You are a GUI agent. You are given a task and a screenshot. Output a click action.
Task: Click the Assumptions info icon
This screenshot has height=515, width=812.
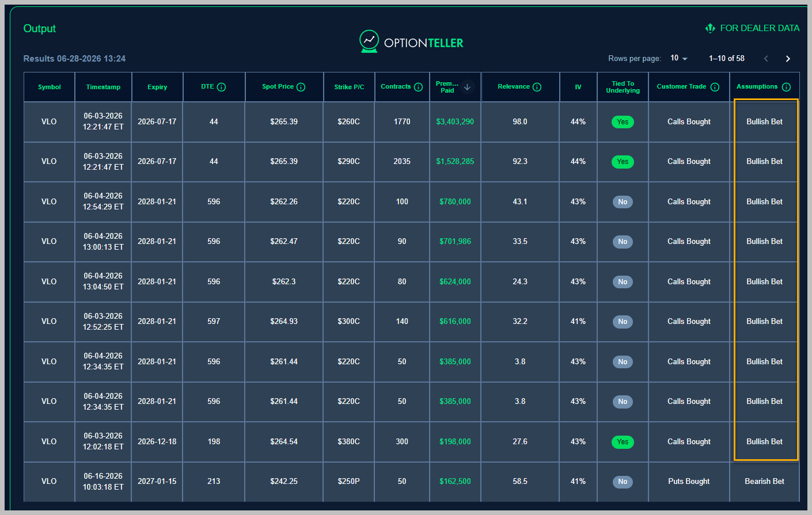786,87
